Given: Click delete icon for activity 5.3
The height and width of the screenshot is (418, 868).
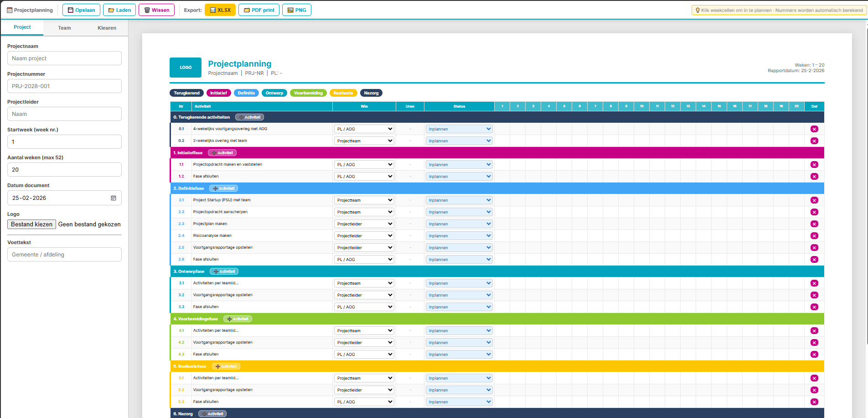Looking at the screenshot, I should tap(814, 402).
